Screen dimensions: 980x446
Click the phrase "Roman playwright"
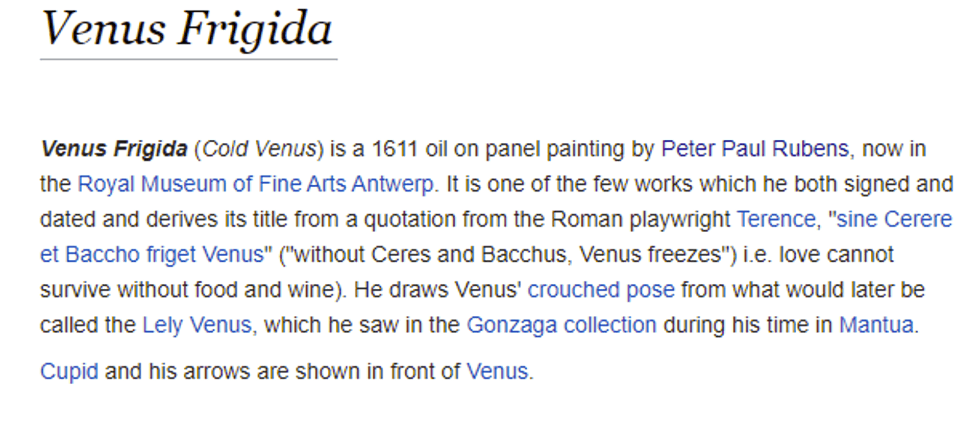point(641,219)
